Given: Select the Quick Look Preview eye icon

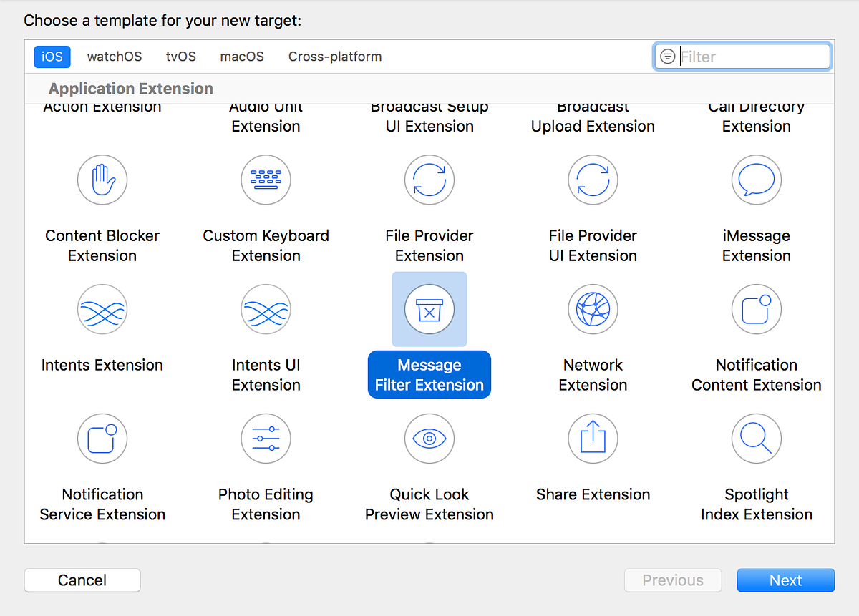Looking at the screenshot, I should 429,439.
